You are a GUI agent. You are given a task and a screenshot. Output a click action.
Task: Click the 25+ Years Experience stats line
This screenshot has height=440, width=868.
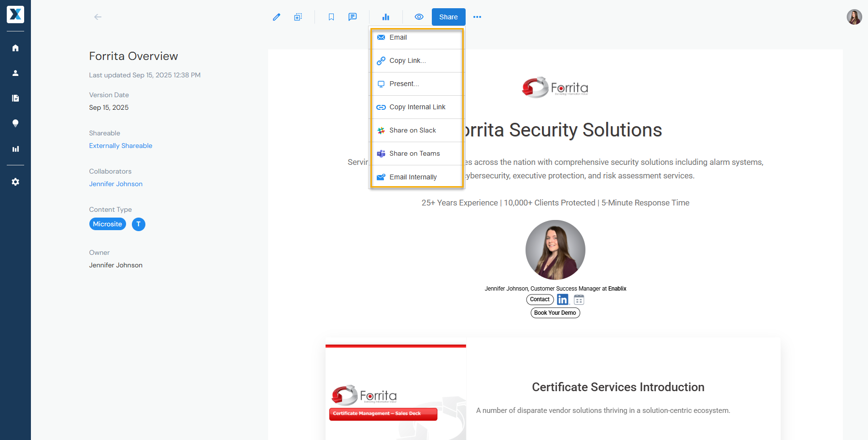coord(555,203)
